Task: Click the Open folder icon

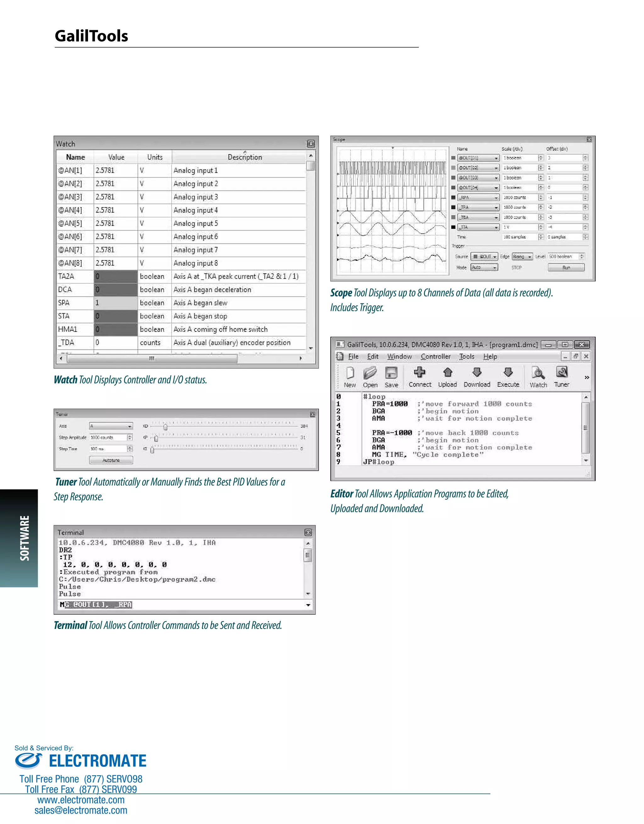Action: click(370, 373)
